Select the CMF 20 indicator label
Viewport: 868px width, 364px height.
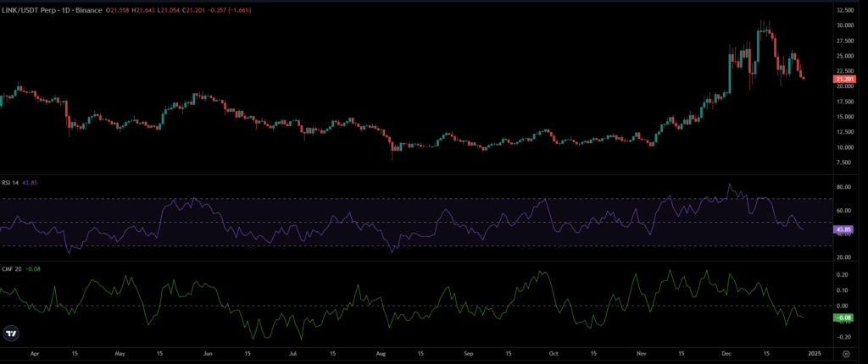pyautogui.click(x=11, y=269)
